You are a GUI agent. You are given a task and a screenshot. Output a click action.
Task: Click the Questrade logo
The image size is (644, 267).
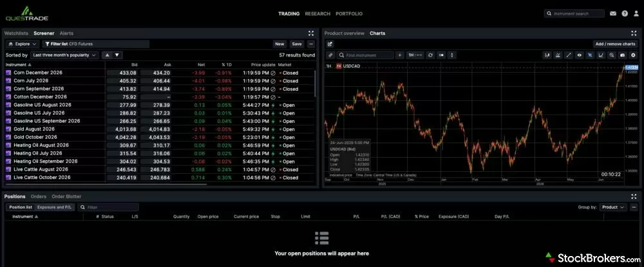point(27,14)
